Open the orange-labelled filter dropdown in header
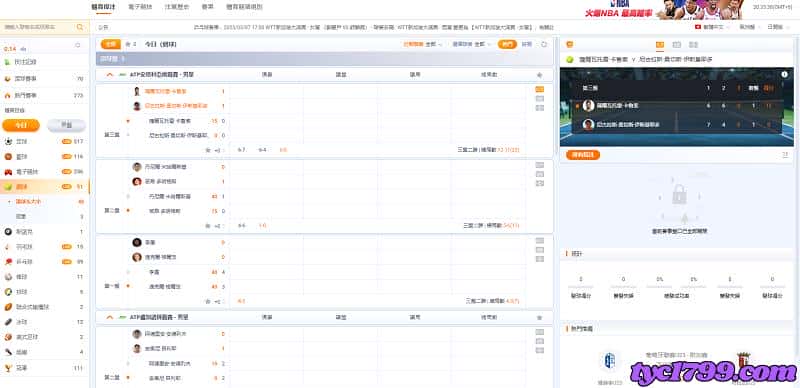This screenshot has height=388, width=800. (x=423, y=44)
